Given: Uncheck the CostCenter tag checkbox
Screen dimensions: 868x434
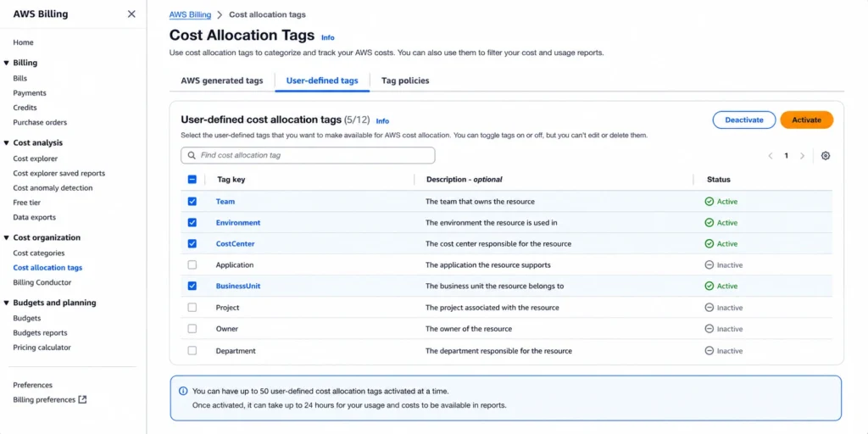Looking at the screenshot, I should point(192,243).
